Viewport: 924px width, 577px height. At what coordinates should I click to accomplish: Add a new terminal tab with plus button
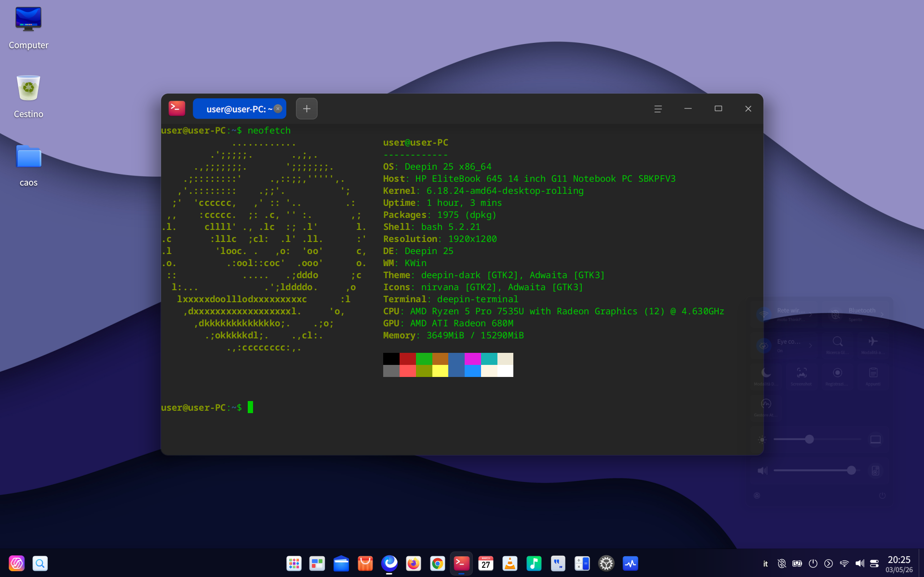(307, 109)
